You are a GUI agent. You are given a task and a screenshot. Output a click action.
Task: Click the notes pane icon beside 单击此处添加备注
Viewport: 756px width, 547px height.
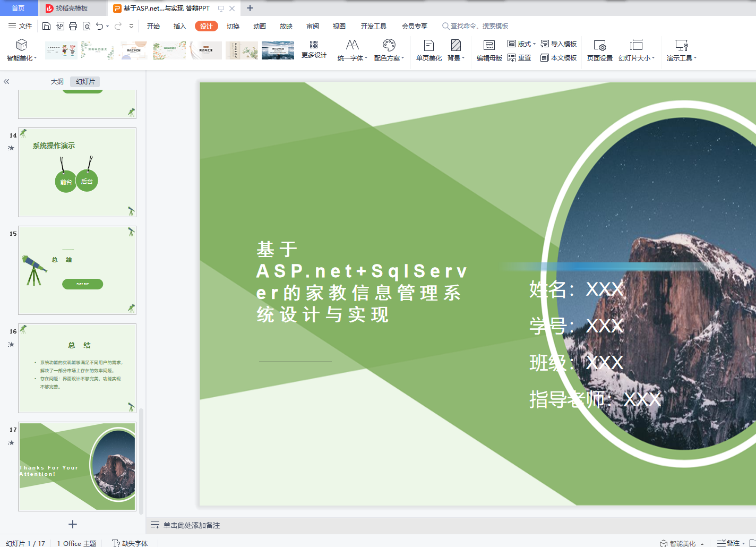(x=155, y=525)
